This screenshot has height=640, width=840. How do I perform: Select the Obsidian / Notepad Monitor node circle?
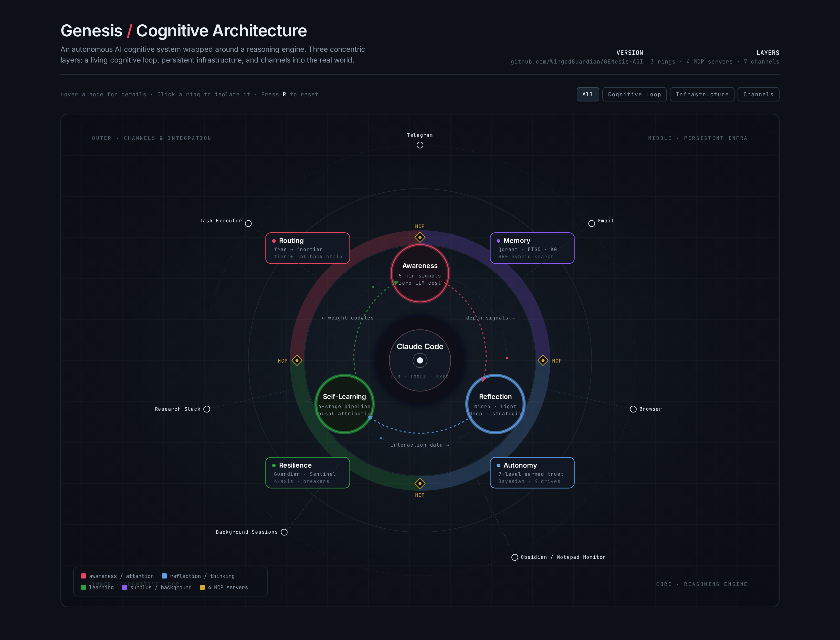514,557
